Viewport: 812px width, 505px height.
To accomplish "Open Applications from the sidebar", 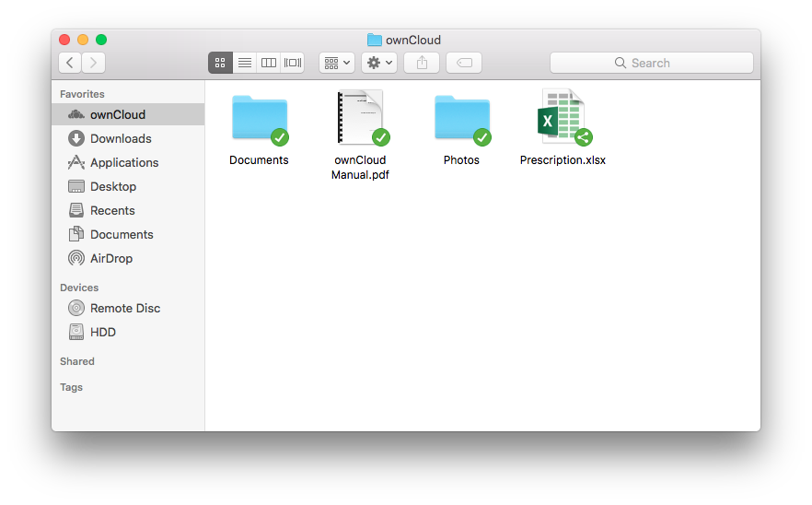I will click(x=129, y=162).
